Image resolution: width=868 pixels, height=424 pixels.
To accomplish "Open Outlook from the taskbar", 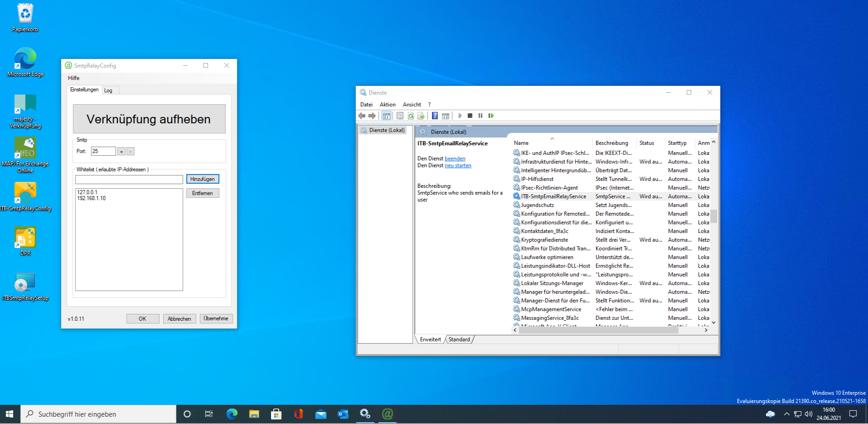I will (x=343, y=414).
